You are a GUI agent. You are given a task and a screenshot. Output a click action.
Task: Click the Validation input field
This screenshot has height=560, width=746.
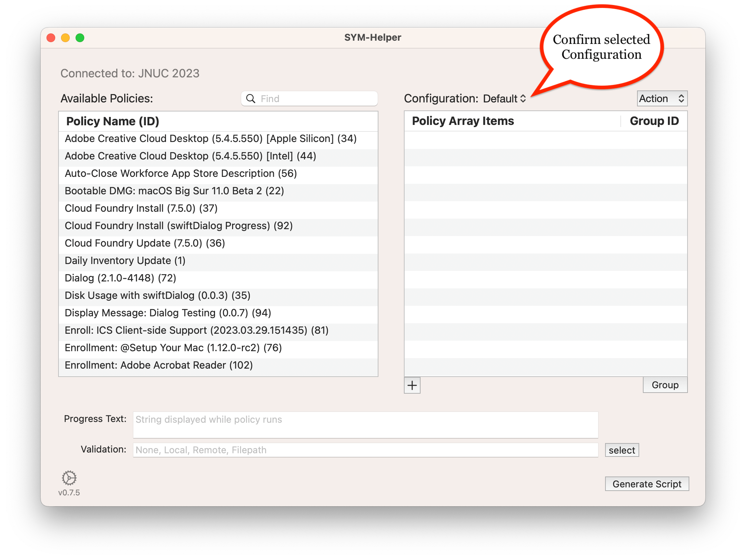coord(365,450)
